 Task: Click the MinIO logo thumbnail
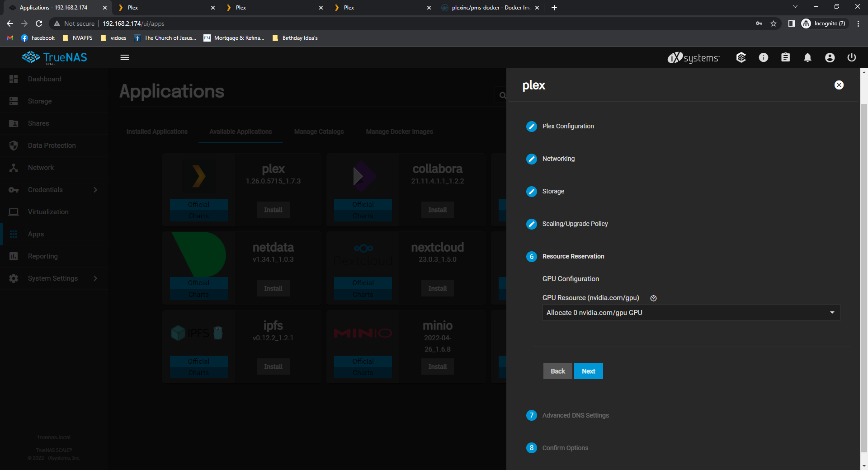363,333
